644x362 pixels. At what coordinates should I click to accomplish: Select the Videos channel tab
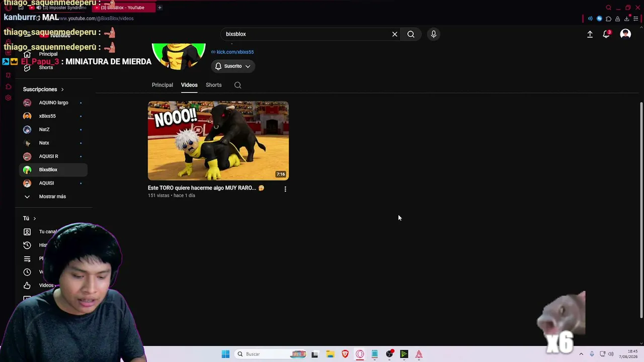click(189, 85)
